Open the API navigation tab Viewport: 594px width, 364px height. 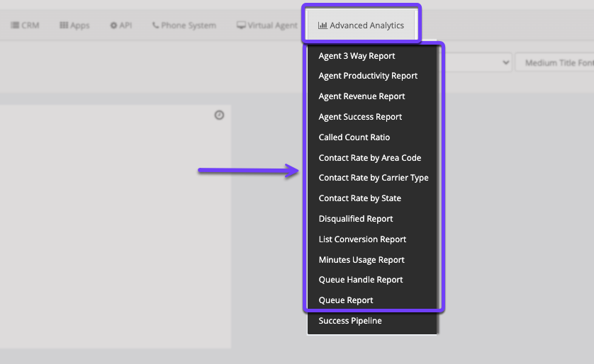[121, 25]
